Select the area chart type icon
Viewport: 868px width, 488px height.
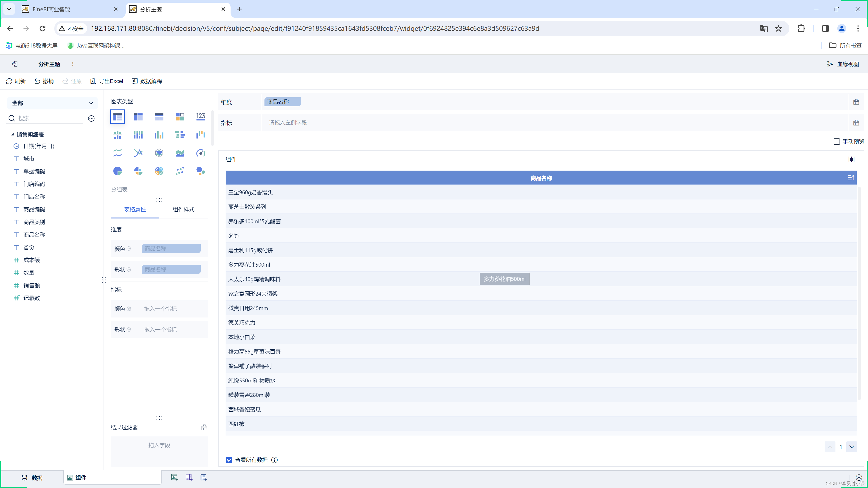pyautogui.click(x=180, y=153)
